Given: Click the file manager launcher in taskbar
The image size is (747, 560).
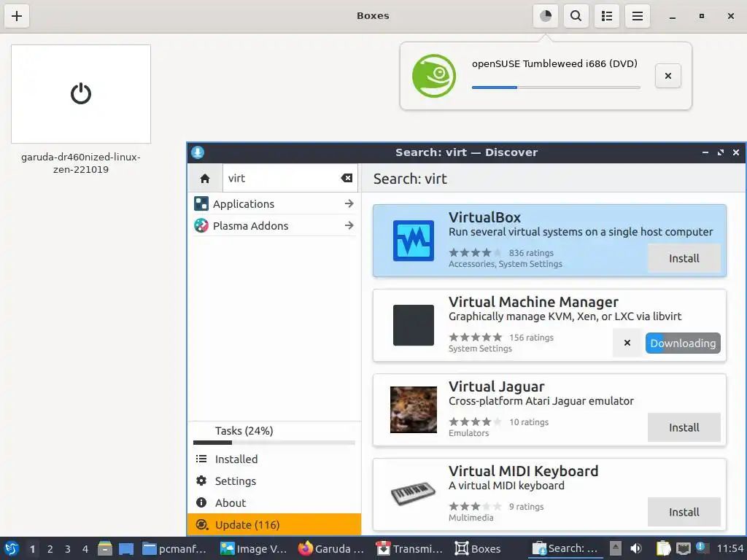Looking at the screenshot, I should coord(105,548).
